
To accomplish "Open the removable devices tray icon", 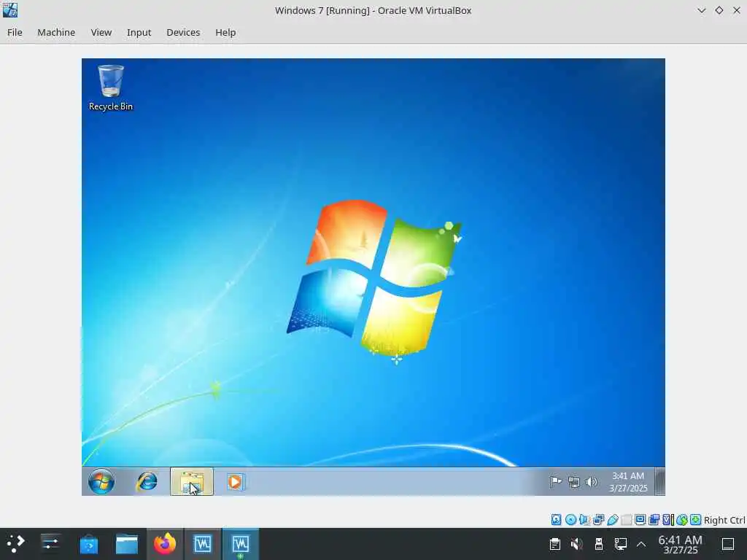I will coord(599,544).
